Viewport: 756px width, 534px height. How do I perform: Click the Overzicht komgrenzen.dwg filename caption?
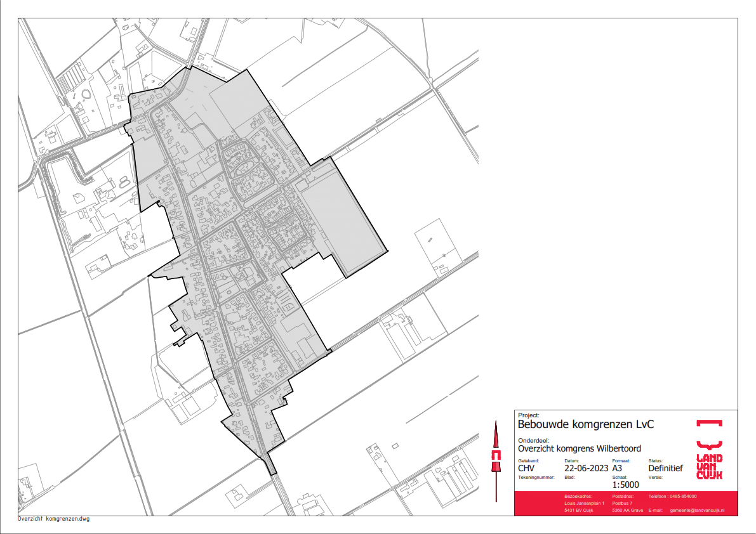[54, 519]
